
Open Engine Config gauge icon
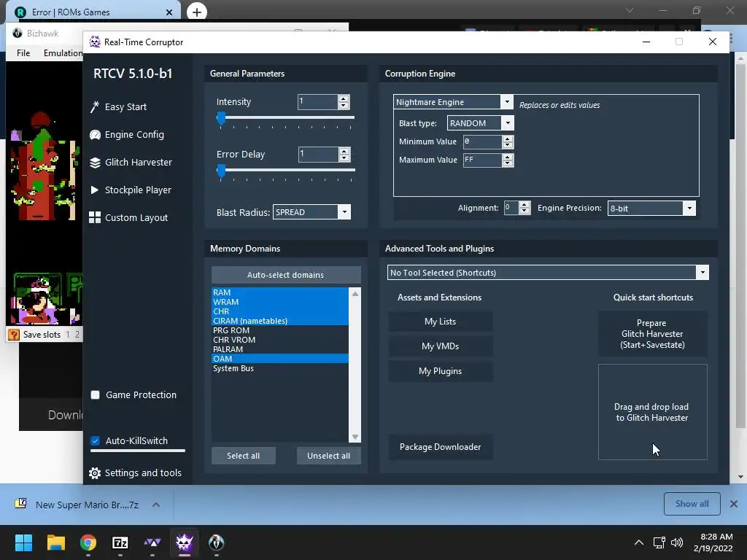[95, 135]
